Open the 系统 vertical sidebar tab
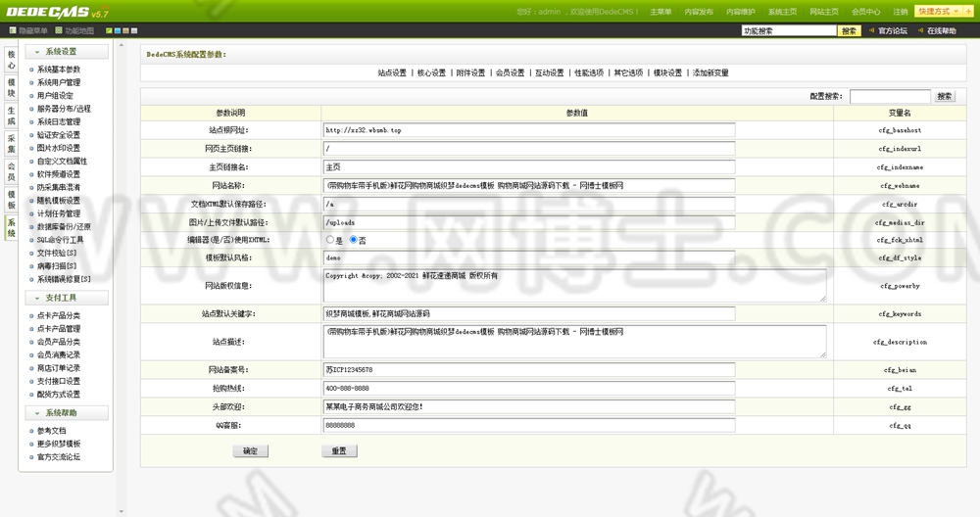 [11, 228]
